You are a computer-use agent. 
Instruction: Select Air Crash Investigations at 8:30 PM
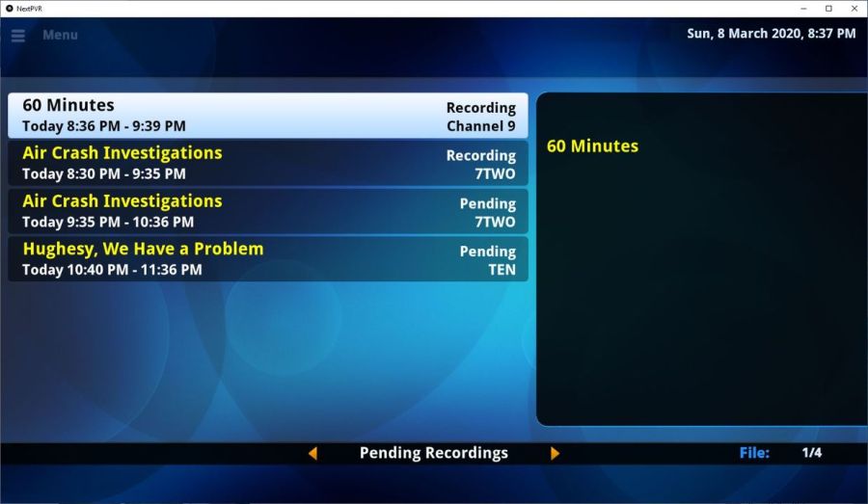pos(267,163)
